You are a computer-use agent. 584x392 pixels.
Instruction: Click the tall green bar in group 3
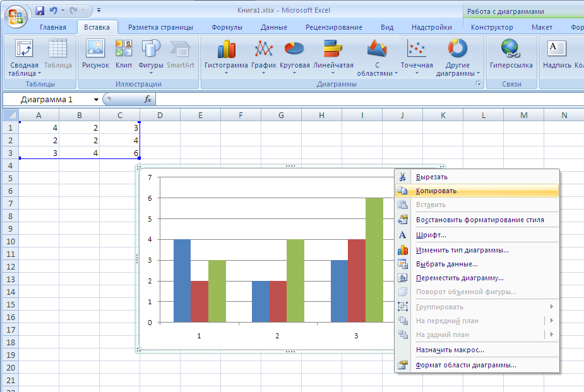pyautogui.click(x=374, y=260)
